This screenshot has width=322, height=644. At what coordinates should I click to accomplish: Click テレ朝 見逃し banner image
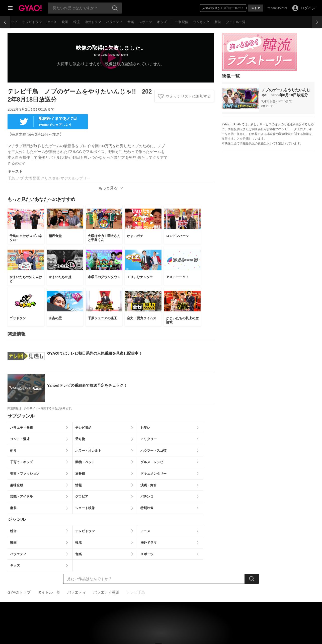click(x=26, y=356)
